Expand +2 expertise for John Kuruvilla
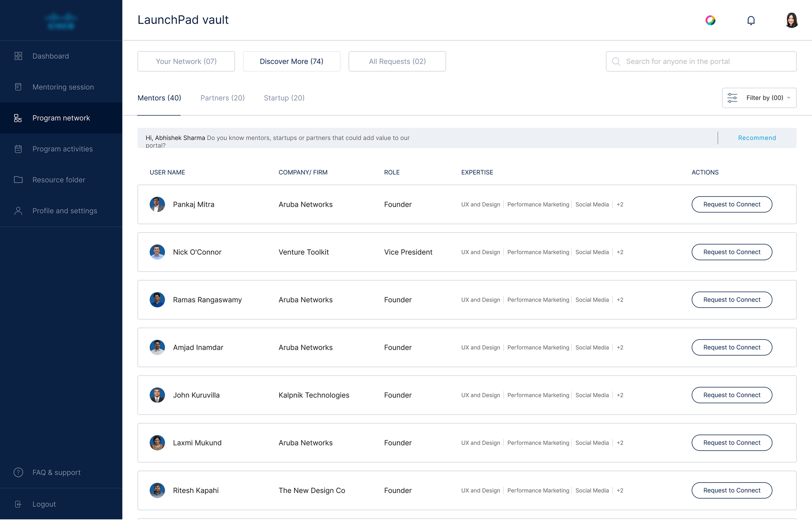Viewport: 812px width, 520px height. (x=620, y=395)
